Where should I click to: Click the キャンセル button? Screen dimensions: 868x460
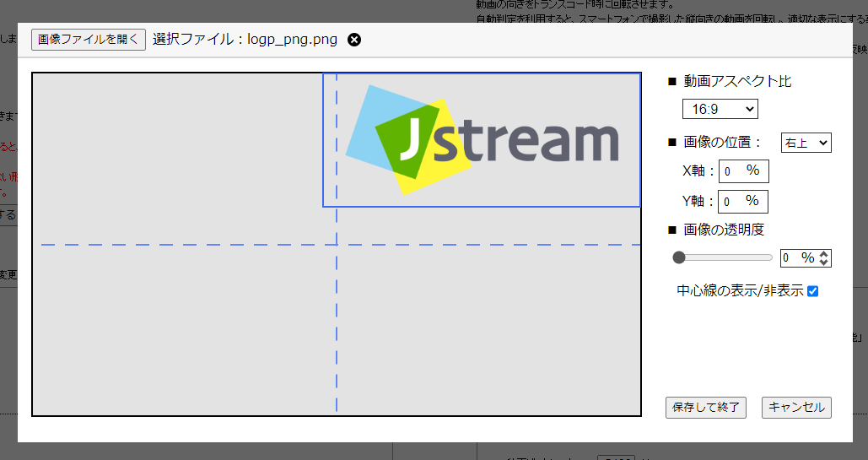point(796,408)
